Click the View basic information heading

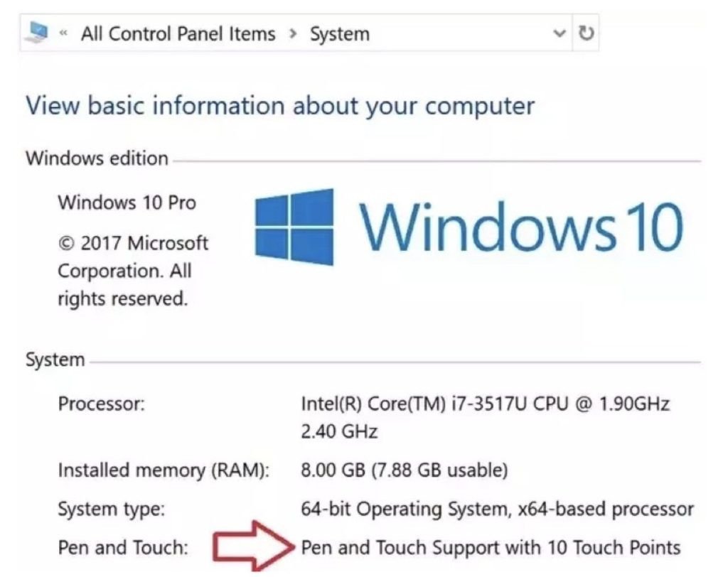(279, 106)
